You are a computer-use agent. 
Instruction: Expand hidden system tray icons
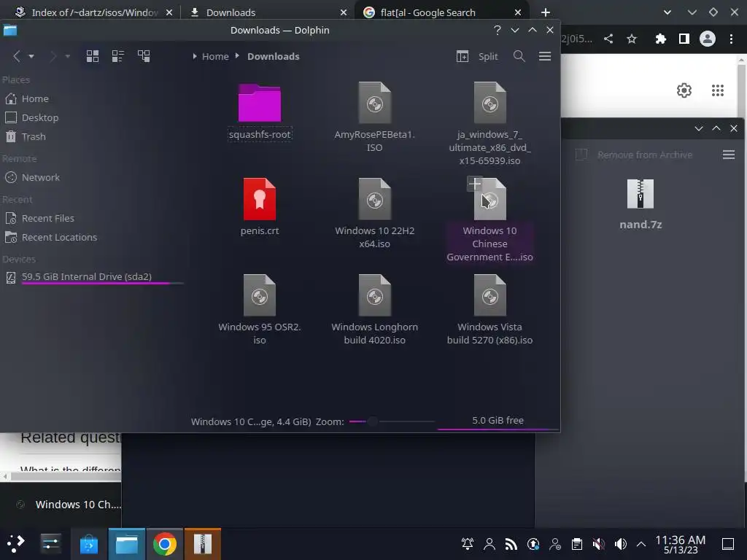click(x=641, y=543)
